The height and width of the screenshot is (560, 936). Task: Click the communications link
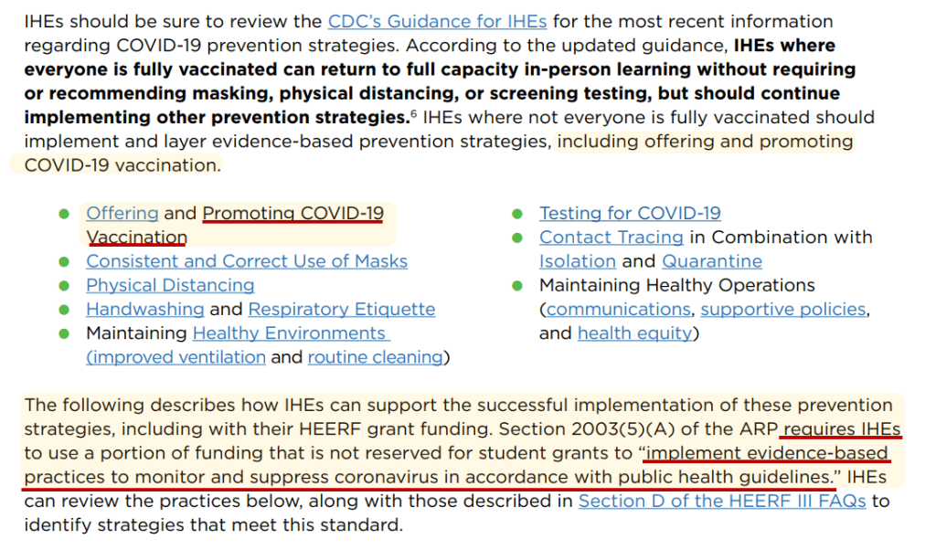pos(618,309)
